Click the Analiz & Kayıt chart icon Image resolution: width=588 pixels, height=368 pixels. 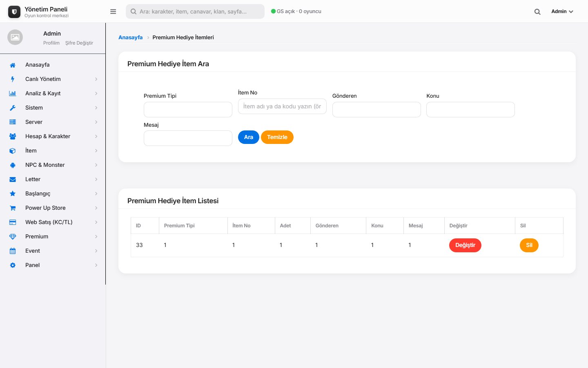tap(13, 94)
